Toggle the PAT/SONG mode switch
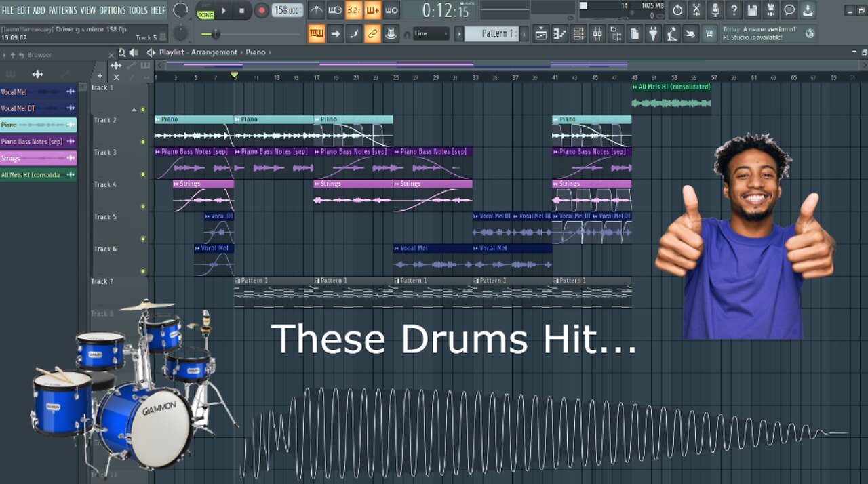868x484 pixels. (x=205, y=10)
